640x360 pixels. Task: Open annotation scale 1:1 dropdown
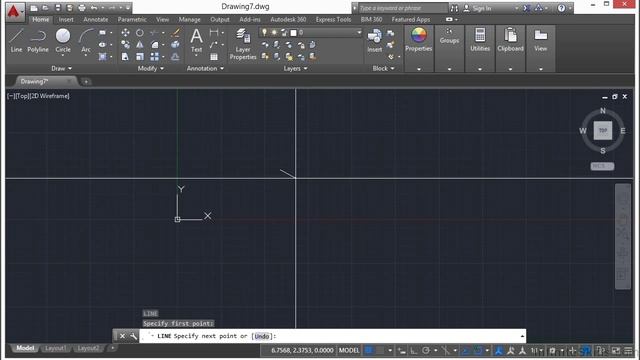537,350
